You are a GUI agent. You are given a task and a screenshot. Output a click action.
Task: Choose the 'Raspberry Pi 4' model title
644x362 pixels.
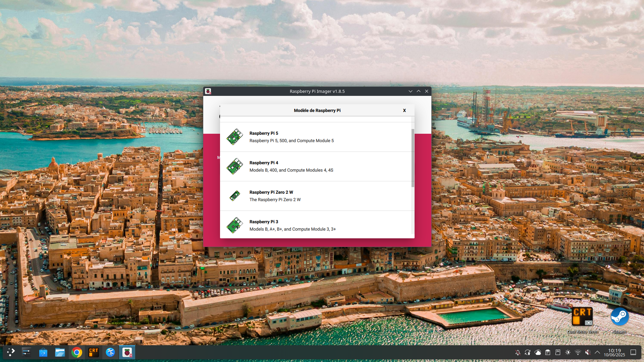(x=264, y=163)
